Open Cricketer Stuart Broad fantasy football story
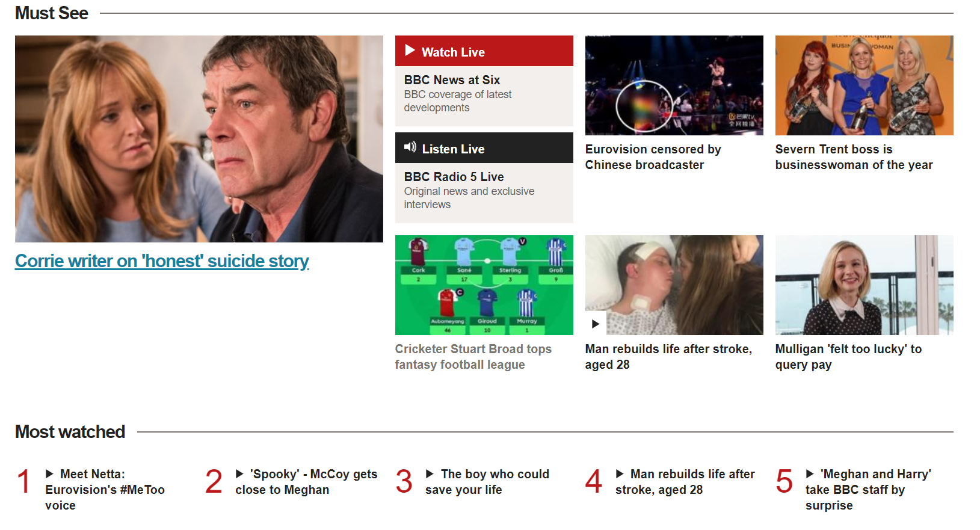Screen dimensions: 980x530 point(473,357)
